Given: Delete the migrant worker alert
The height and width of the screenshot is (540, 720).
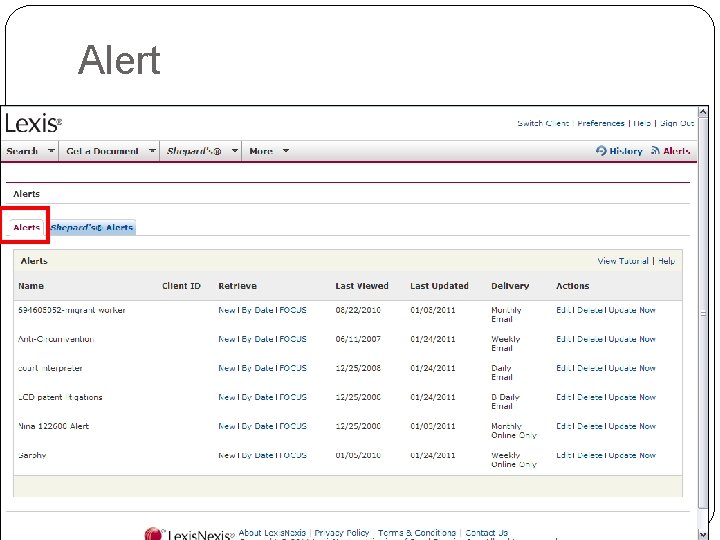Looking at the screenshot, I should [x=590, y=310].
